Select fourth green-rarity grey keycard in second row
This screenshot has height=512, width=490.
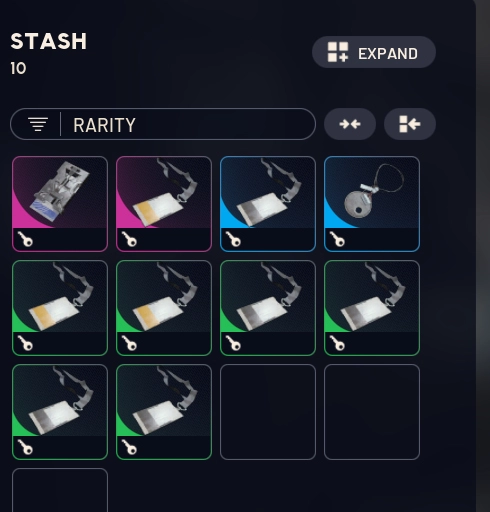coord(372,308)
